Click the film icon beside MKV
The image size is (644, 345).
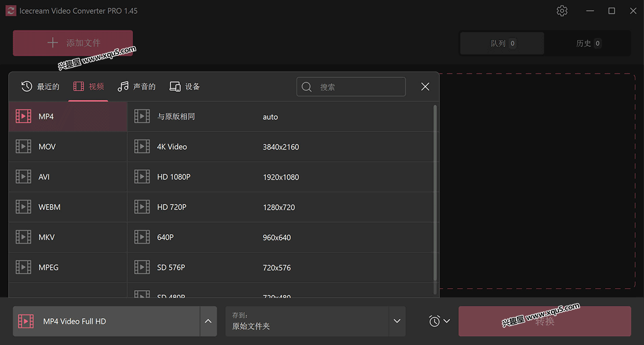24,237
